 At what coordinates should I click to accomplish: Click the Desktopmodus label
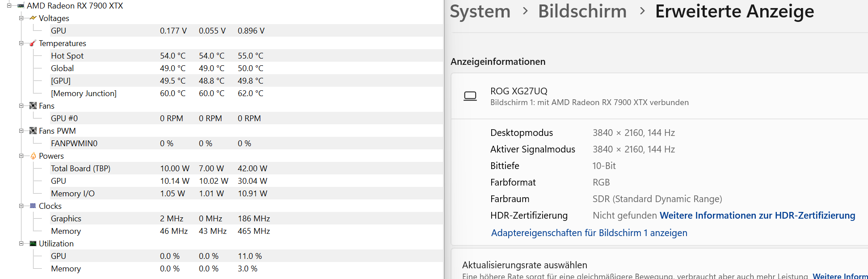tap(522, 133)
